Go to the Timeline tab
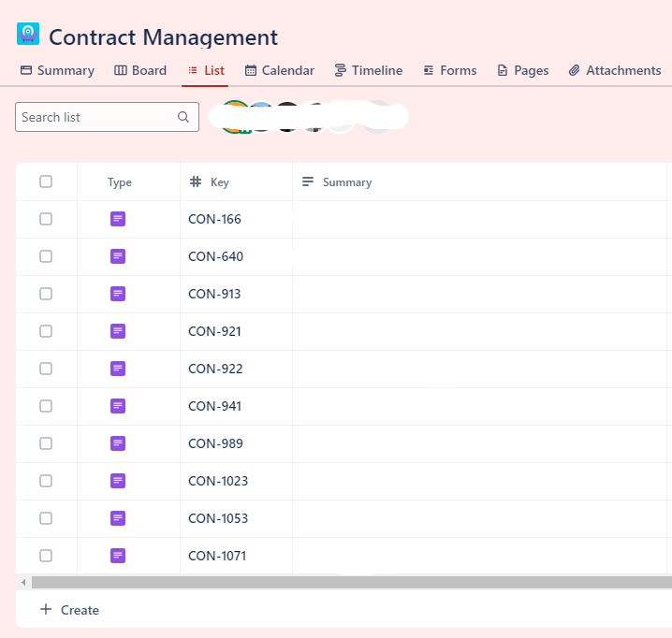 click(369, 70)
